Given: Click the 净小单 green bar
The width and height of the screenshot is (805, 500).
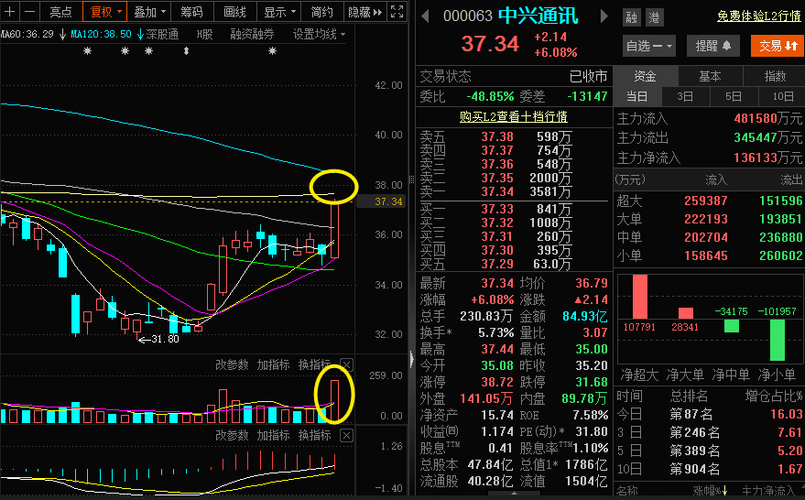Looking at the screenshot, I should point(777,340).
